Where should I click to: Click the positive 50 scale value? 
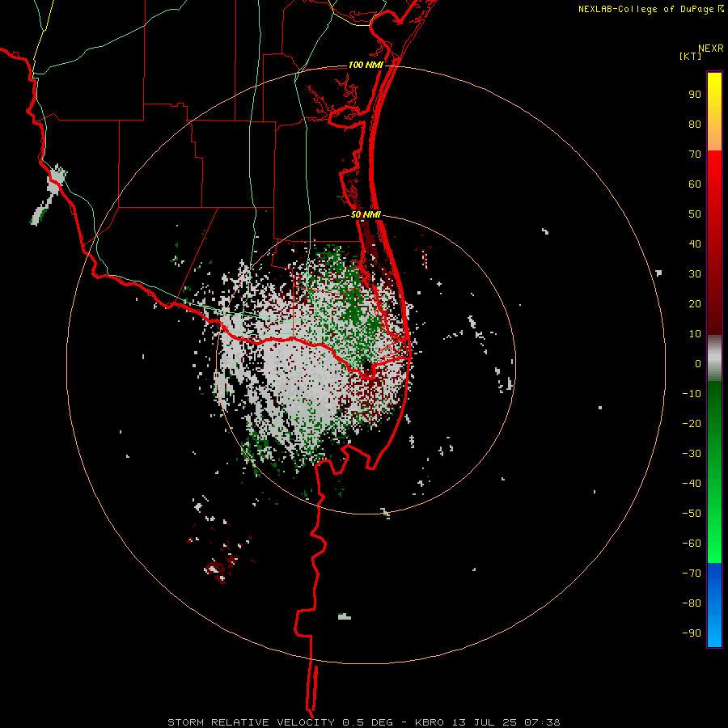click(x=695, y=214)
